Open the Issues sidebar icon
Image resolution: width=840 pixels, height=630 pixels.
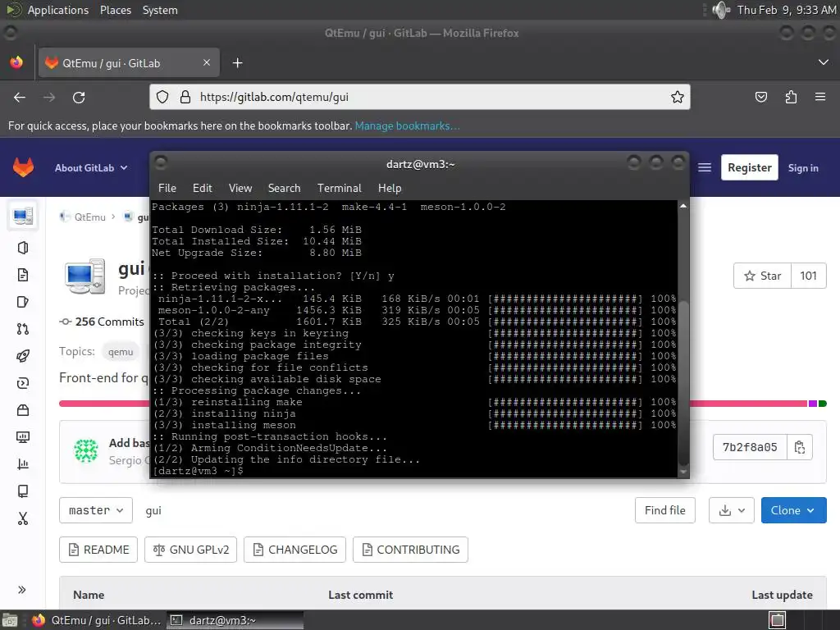tap(22, 302)
